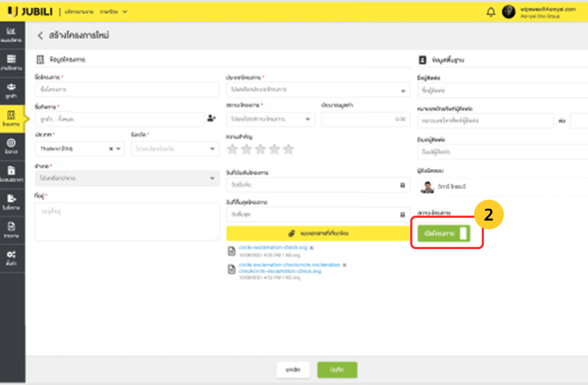Open the settings gears icon in sidebar
This screenshot has height=385, width=588.
(12, 256)
